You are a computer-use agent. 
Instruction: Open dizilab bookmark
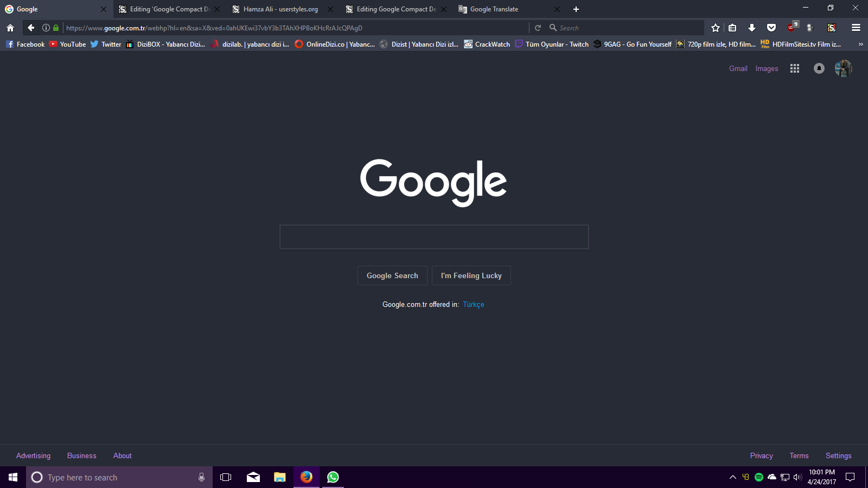[x=250, y=44]
